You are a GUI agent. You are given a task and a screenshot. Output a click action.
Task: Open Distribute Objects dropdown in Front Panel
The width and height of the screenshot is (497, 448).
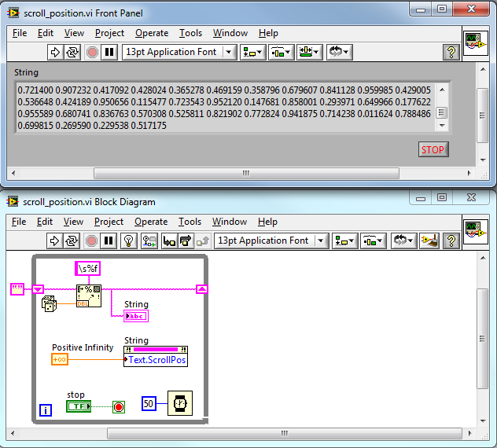pos(281,52)
